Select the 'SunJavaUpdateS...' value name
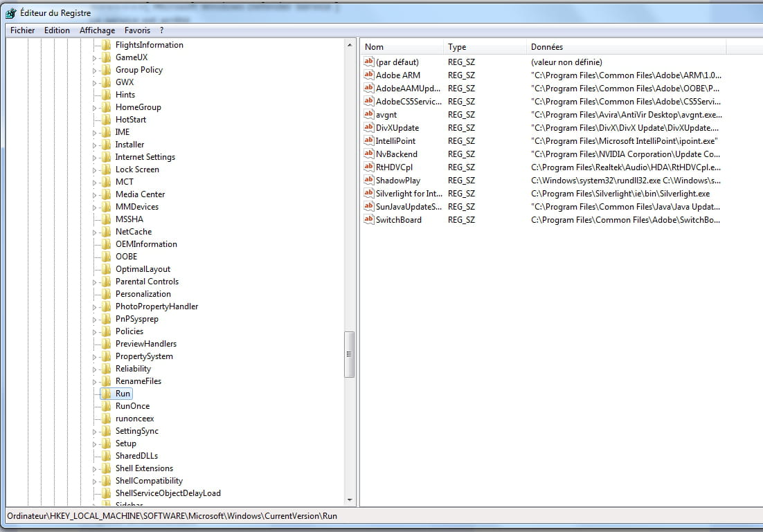 (409, 207)
